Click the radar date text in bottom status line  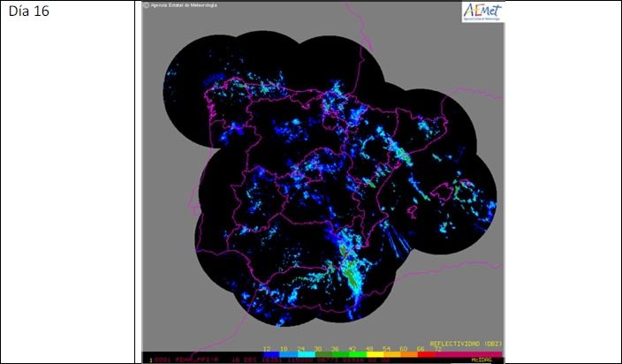257,360
